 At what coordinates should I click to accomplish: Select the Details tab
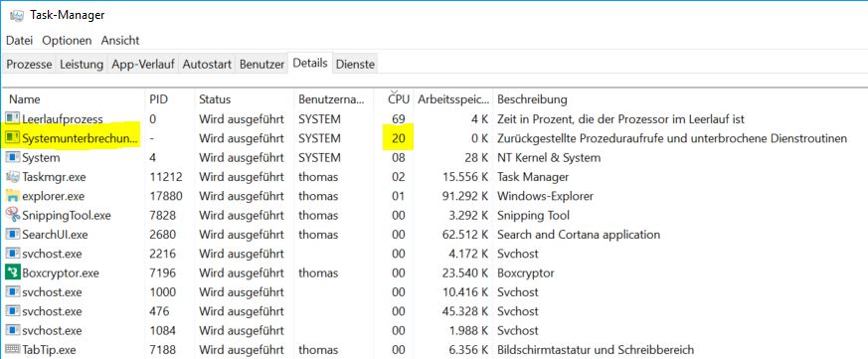[310, 64]
